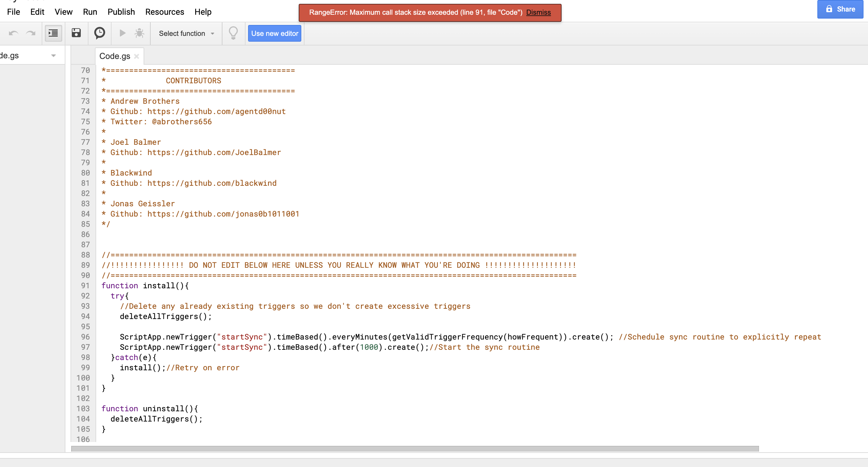Toggle the indent formatting icon

[x=53, y=33]
